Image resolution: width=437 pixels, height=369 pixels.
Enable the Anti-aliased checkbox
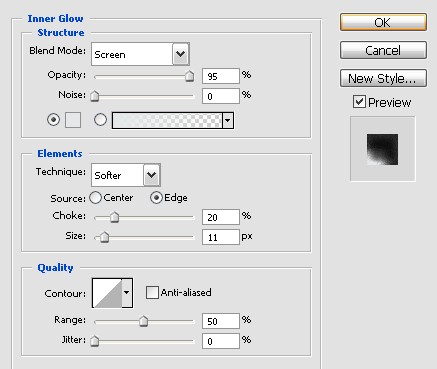click(152, 293)
